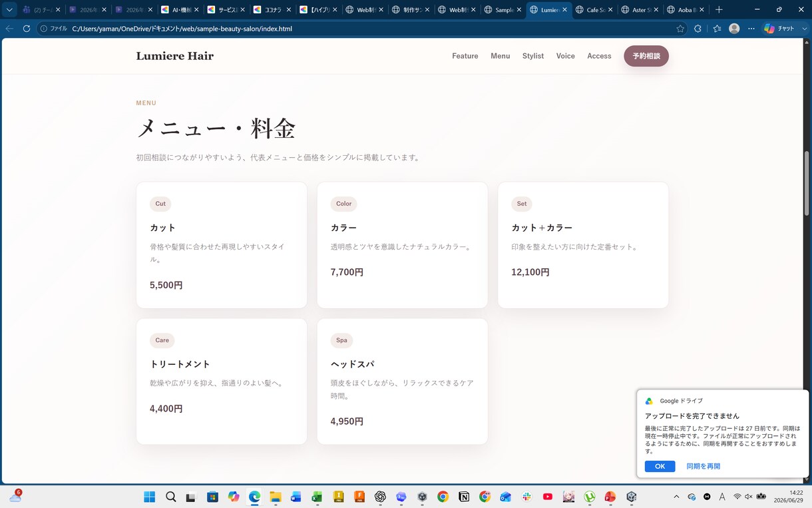
Task: Close the Lumiere browser tab
Action: coord(565,10)
